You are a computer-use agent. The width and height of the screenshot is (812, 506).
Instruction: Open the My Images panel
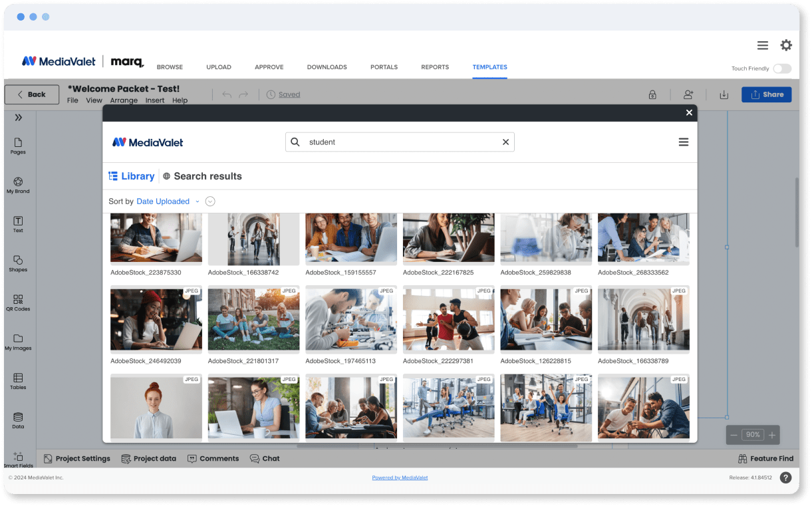point(18,342)
